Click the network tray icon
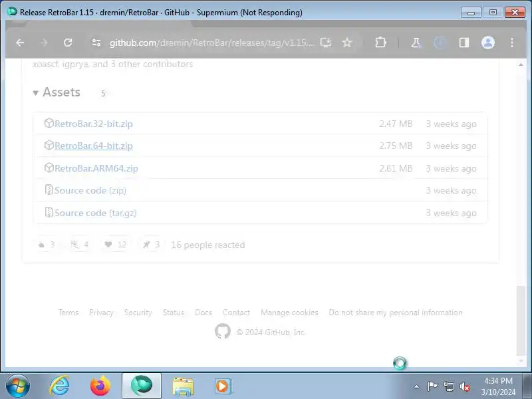532x399 pixels. point(448,386)
